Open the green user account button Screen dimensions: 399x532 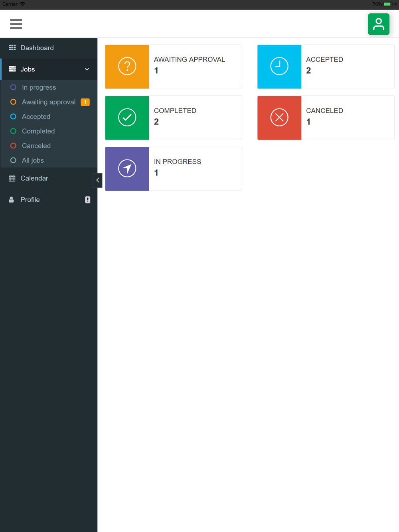(379, 24)
